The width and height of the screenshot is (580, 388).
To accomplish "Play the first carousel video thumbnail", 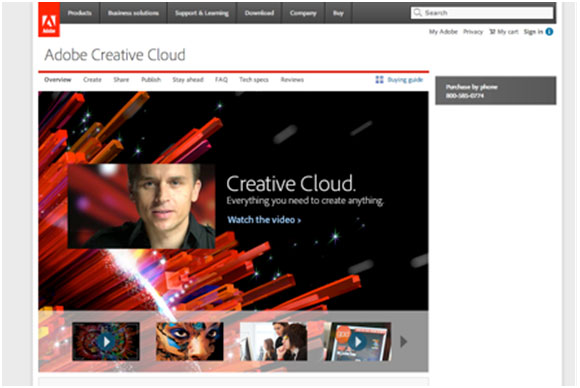I will pos(106,341).
